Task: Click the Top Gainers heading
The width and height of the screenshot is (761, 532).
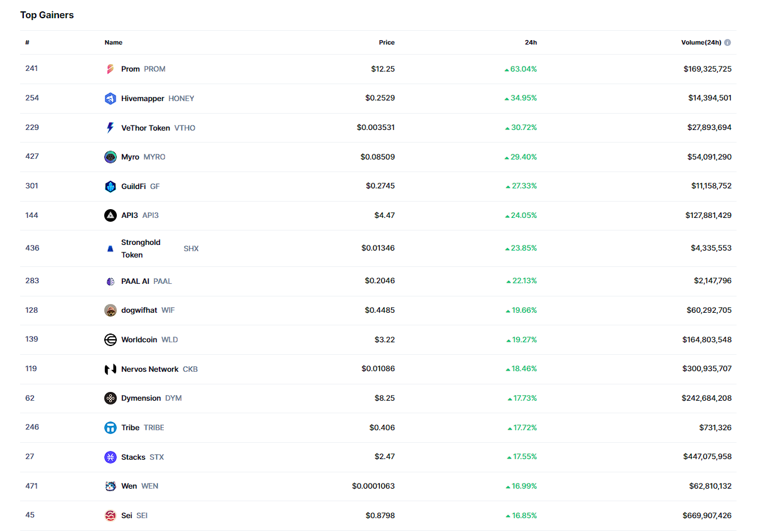Action: pos(47,15)
